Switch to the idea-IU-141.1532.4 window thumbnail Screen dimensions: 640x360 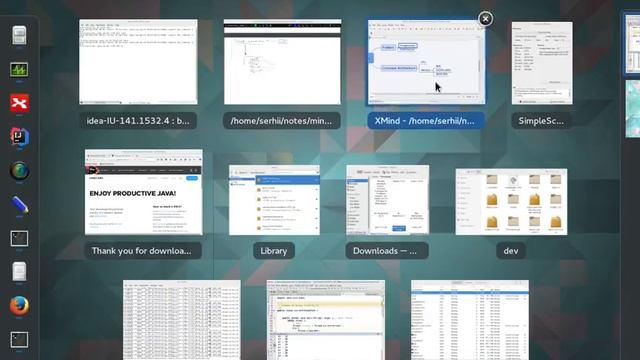[x=138, y=62]
